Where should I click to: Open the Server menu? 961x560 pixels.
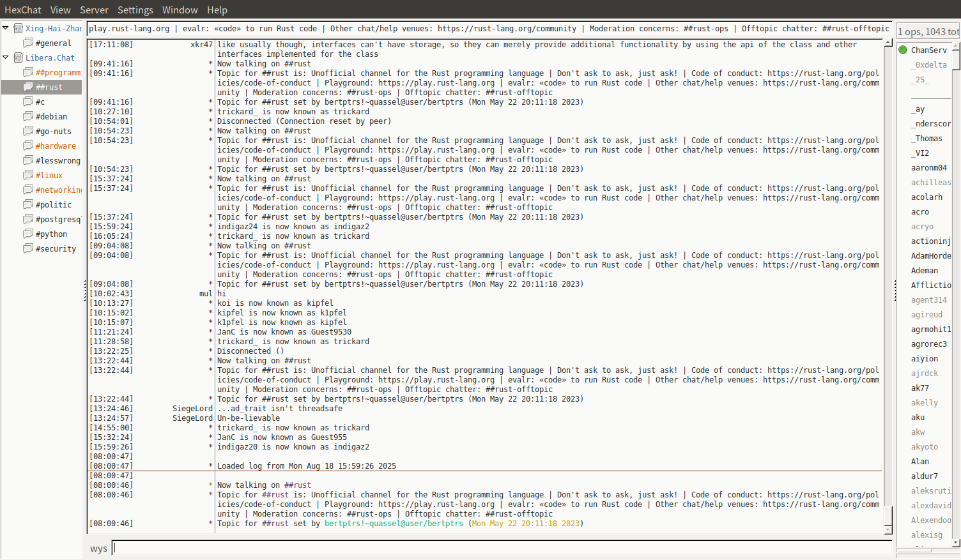pyautogui.click(x=94, y=10)
